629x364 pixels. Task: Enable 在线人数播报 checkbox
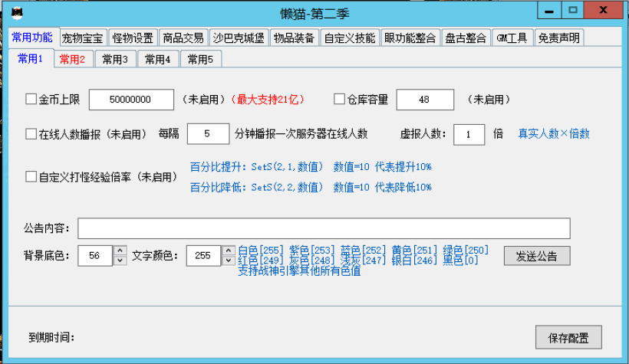[x=31, y=134]
